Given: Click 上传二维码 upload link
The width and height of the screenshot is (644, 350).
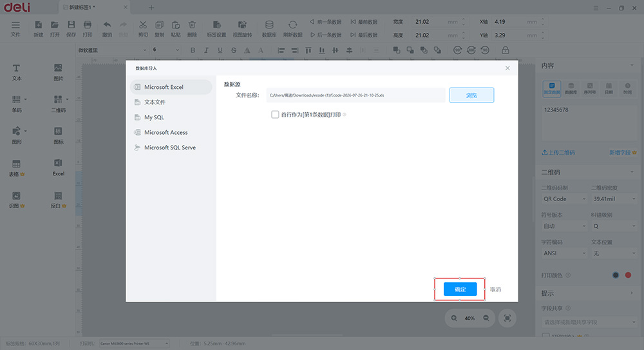Looking at the screenshot, I should point(558,152).
